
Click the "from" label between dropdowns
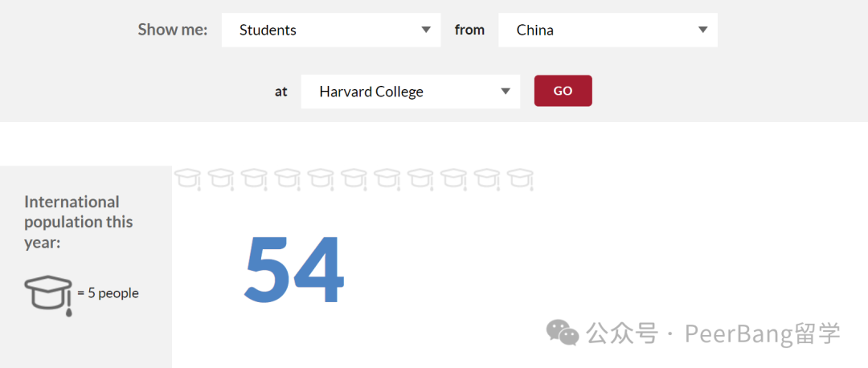tap(469, 30)
